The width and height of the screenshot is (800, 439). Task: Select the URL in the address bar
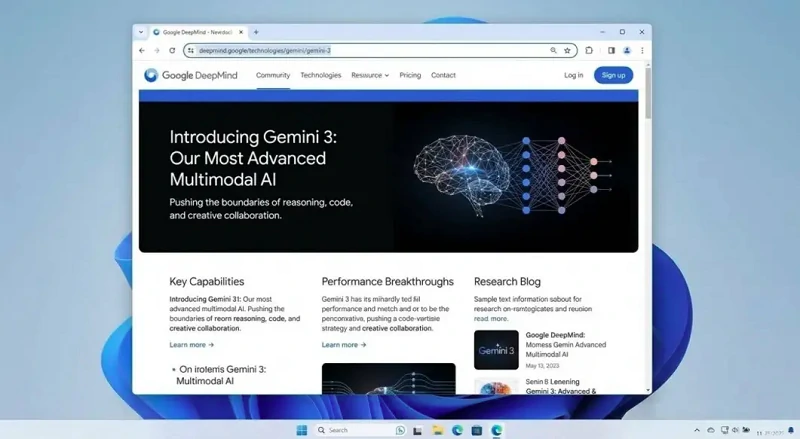pyautogui.click(x=265, y=51)
